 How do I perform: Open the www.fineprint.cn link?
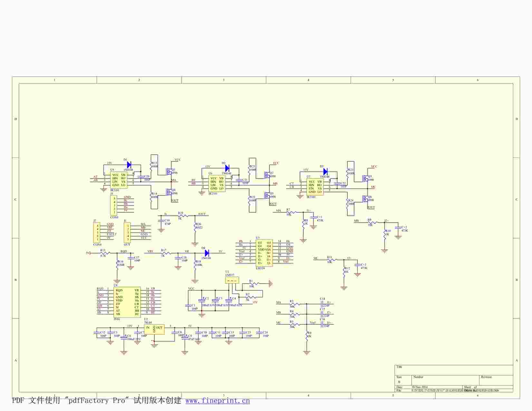click(x=218, y=401)
